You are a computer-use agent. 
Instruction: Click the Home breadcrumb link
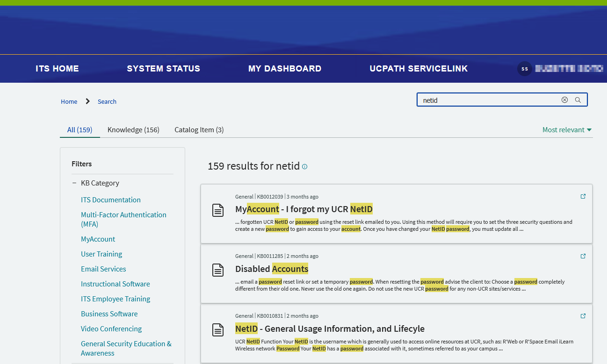(69, 101)
